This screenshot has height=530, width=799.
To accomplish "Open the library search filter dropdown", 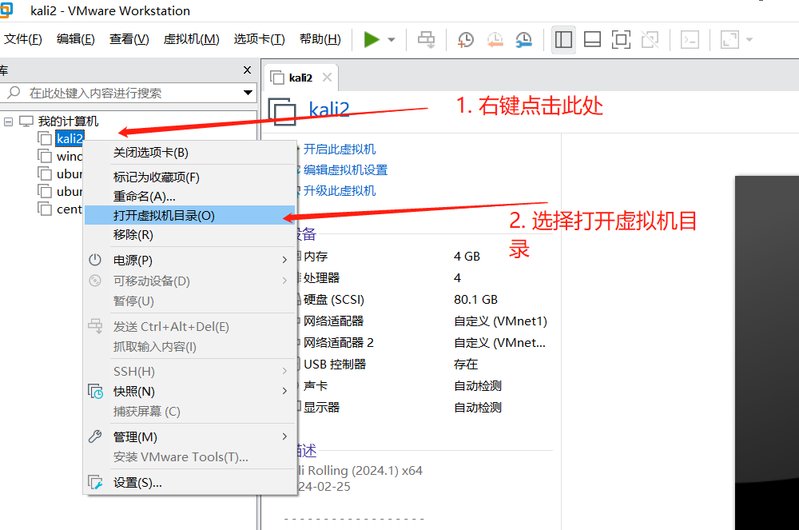I will pyautogui.click(x=248, y=93).
